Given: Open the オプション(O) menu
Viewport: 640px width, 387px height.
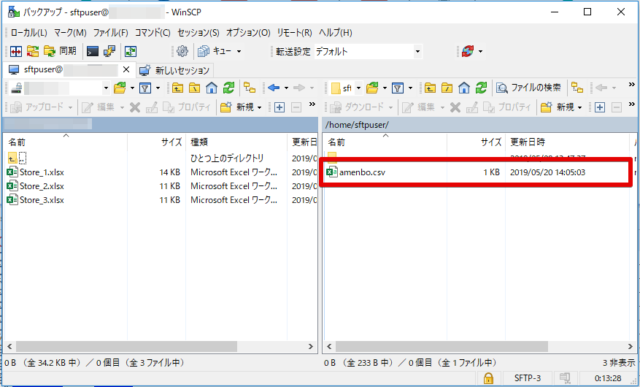Looking at the screenshot, I should [248, 33].
